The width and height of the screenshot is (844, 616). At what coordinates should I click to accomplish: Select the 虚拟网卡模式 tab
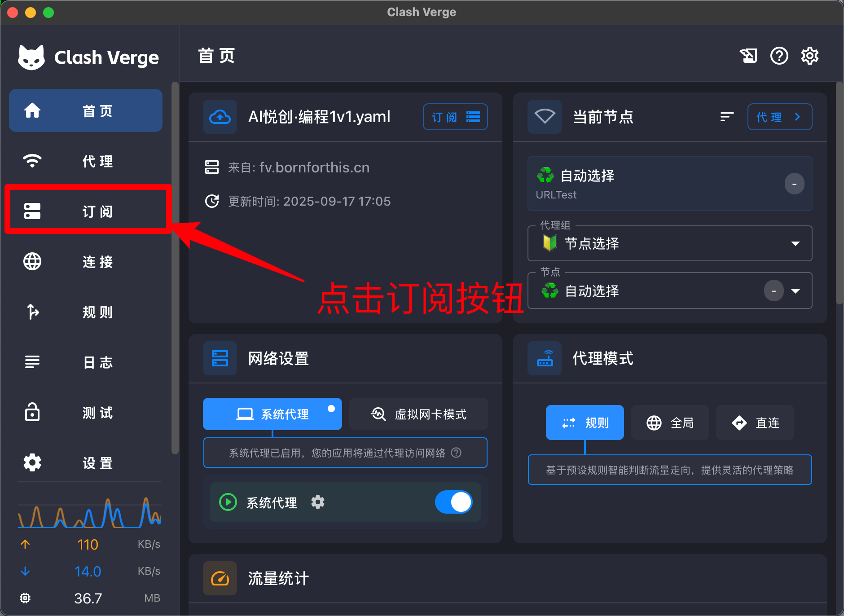coord(418,414)
